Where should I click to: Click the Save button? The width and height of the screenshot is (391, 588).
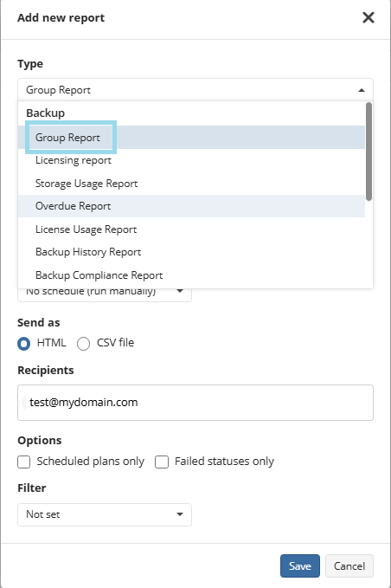pyautogui.click(x=300, y=565)
